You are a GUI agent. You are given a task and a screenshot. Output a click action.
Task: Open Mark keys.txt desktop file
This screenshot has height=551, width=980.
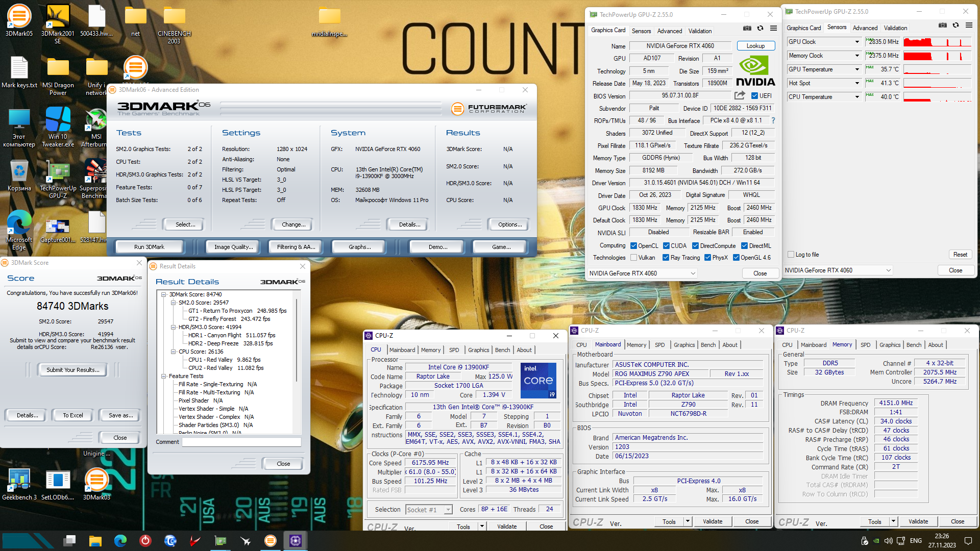[19, 72]
